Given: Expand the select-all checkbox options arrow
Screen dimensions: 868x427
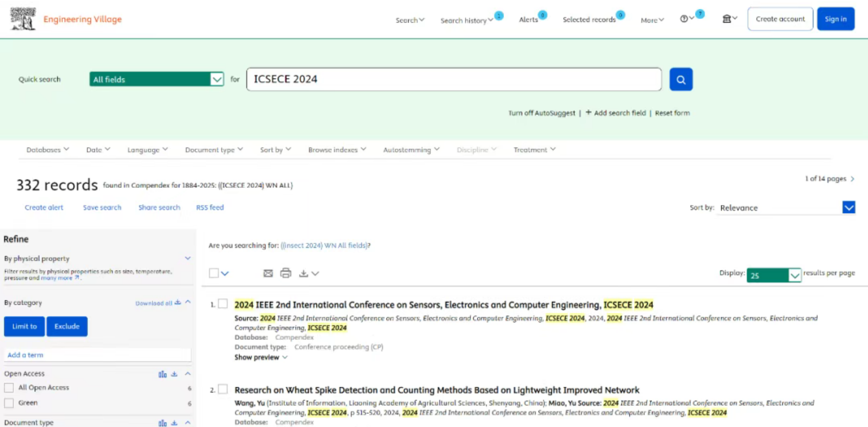Looking at the screenshot, I should [x=225, y=273].
